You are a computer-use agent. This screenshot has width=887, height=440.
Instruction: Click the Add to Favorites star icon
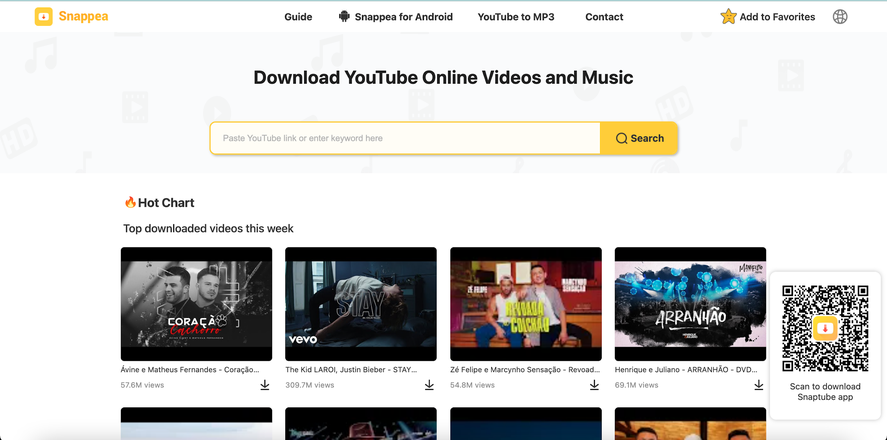click(728, 16)
